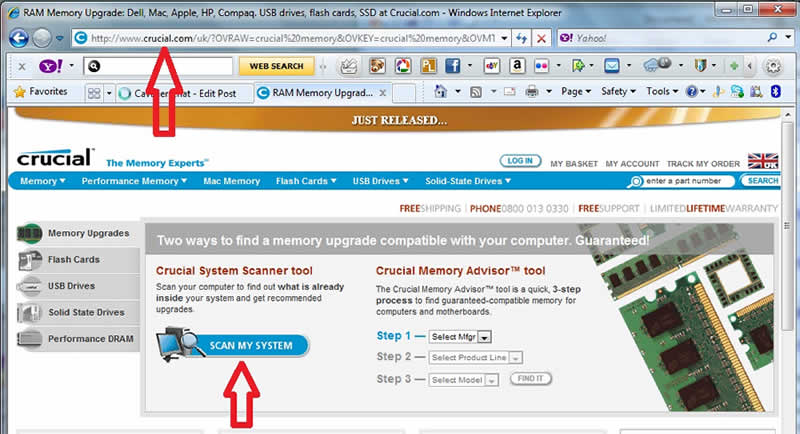This screenshot has width=800, height=434.
Task: Open the search provider options arrow
Action: point(788,37)
